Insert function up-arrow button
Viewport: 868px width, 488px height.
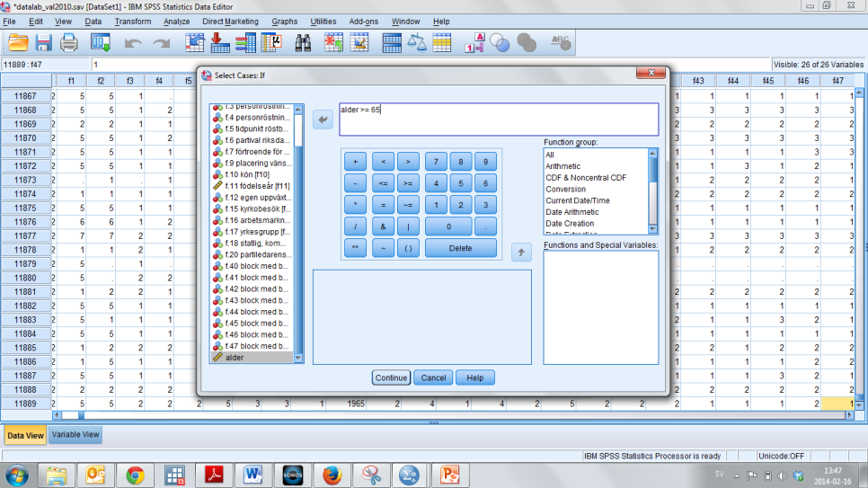[x=521, y=253]
